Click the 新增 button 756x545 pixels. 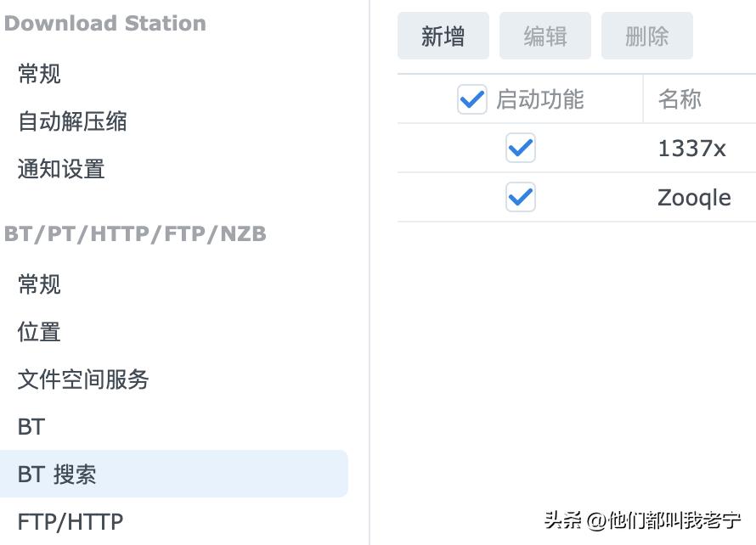tap(443, 37)
